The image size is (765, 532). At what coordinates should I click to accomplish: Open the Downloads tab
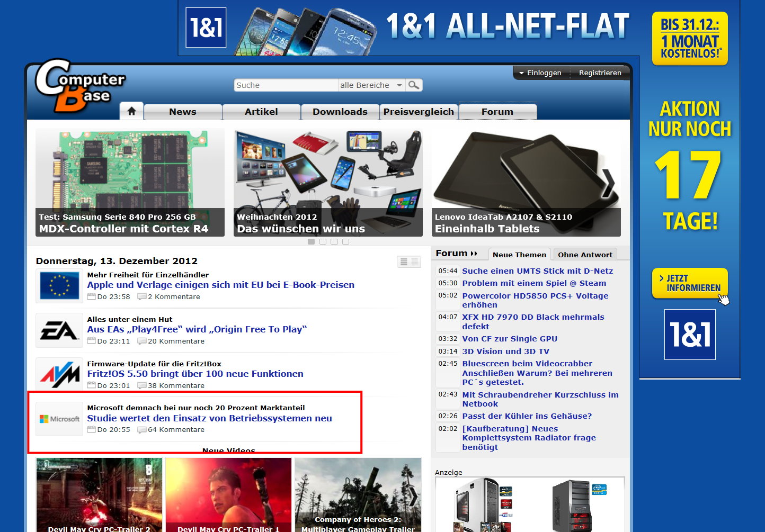(340, 112)
